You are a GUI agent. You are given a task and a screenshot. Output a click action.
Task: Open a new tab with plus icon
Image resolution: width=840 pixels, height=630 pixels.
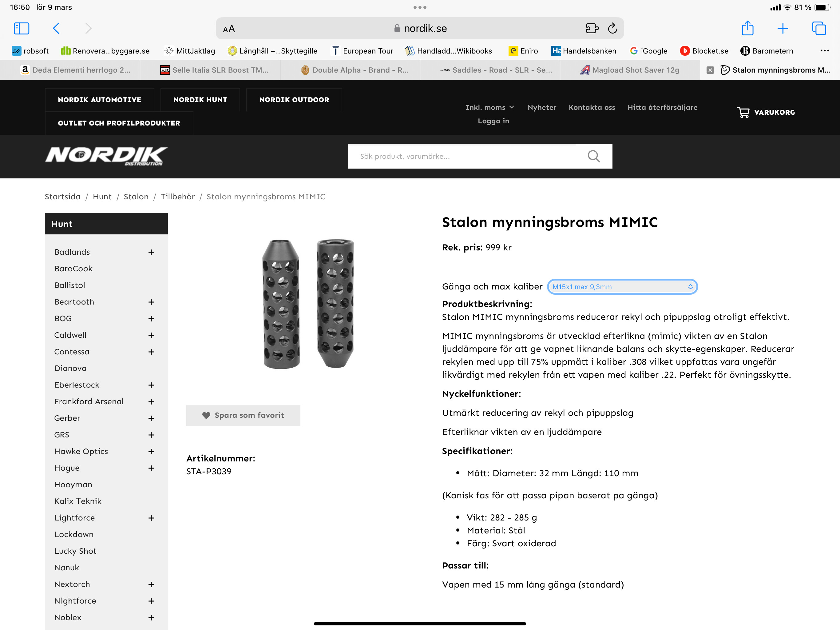pos(783,29)
